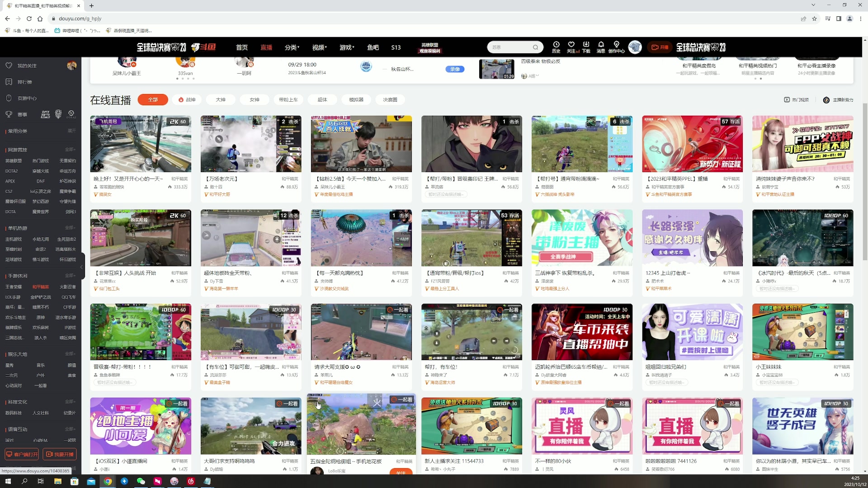Viewport: 868px width, 488px height.
Task: Open the 鱼吧 navigation tab
Action: click(373, 47)
